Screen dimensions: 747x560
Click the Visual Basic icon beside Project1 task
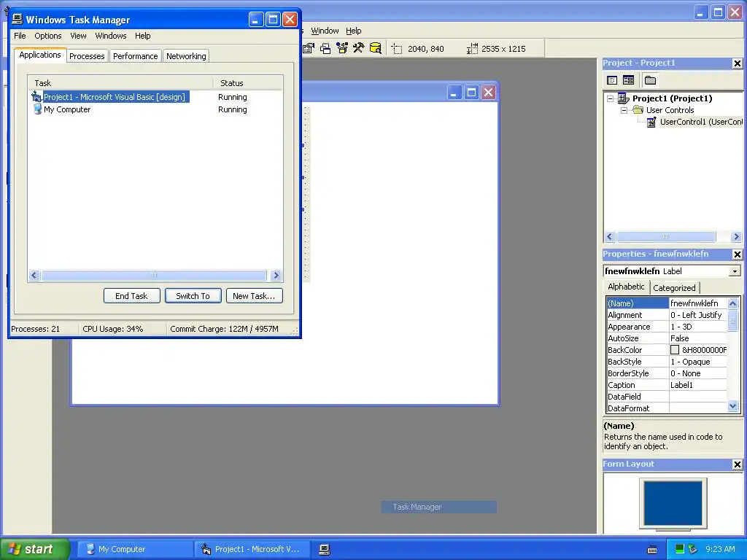[x=36, y=97]
